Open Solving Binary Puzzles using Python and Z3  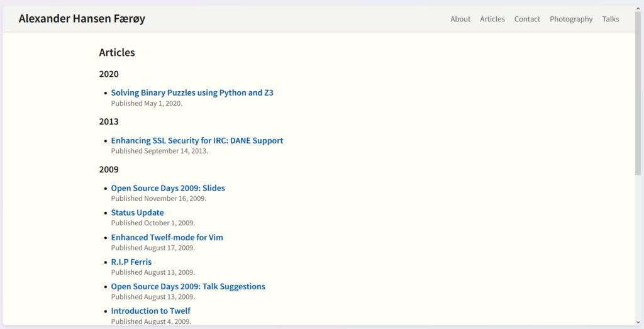click(192, 92)
